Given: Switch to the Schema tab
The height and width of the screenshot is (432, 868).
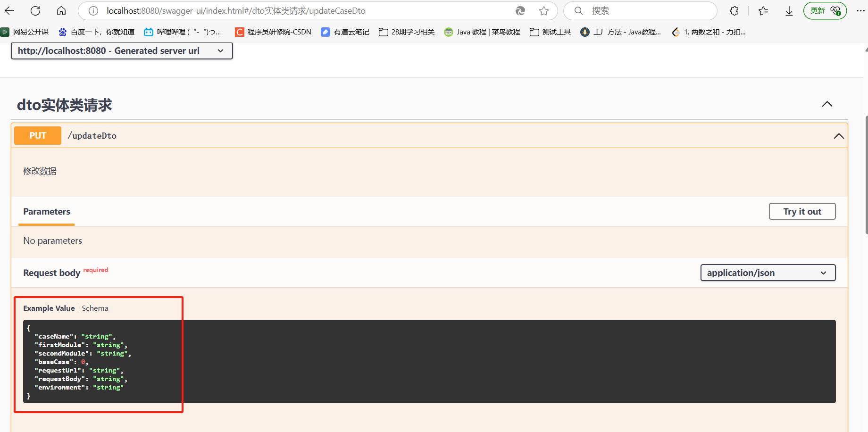Looking at the screenshot, I should (x=95, y=308).
